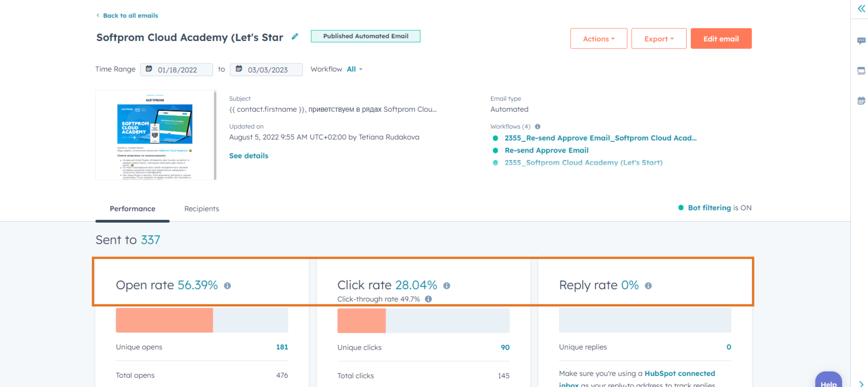Open the Actions dropdown
The width and height of the screenshot is (868, 387).
tap(599, 39)
